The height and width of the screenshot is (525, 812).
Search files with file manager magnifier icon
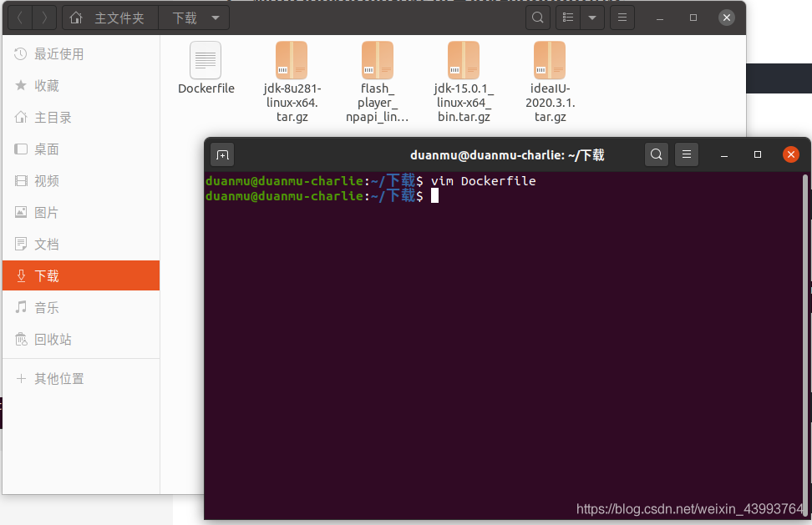(x=538, y=18)
